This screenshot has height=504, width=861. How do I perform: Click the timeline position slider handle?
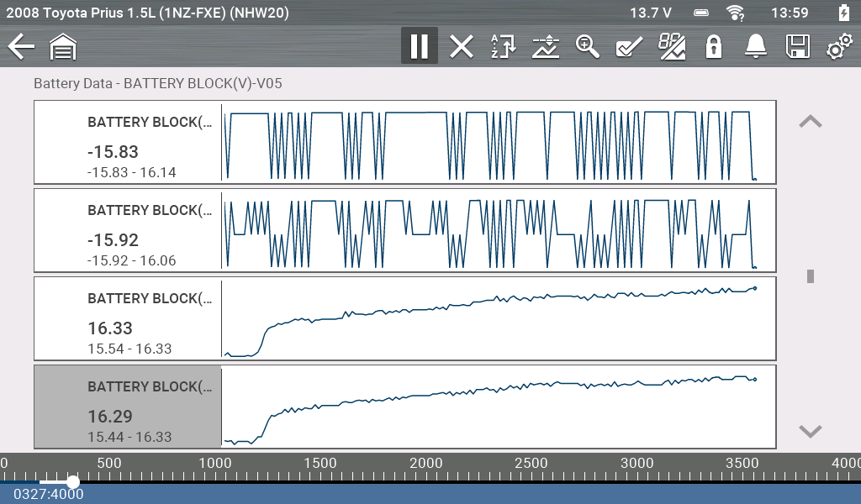[x=73, y=481]
